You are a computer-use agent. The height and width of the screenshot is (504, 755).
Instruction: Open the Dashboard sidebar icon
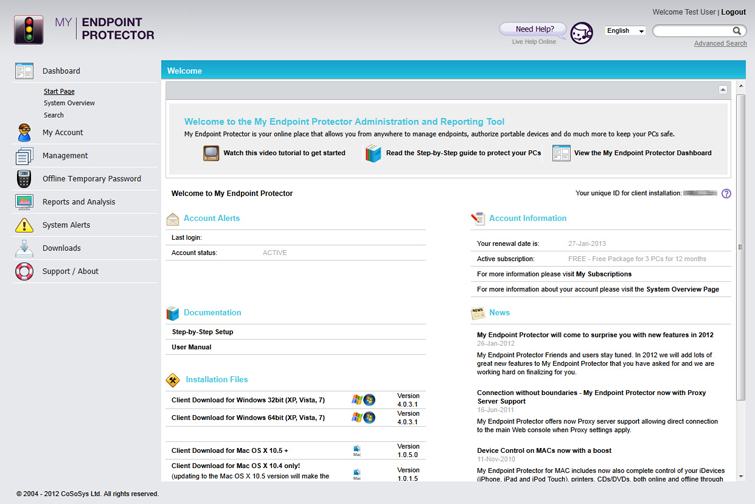pyautogui.click(x=24, y=71)
